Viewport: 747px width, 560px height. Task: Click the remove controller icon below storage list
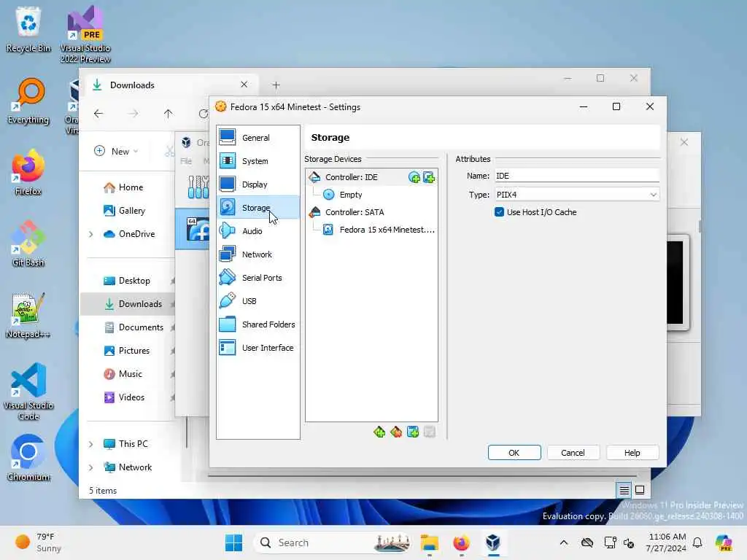coord(396,432)
